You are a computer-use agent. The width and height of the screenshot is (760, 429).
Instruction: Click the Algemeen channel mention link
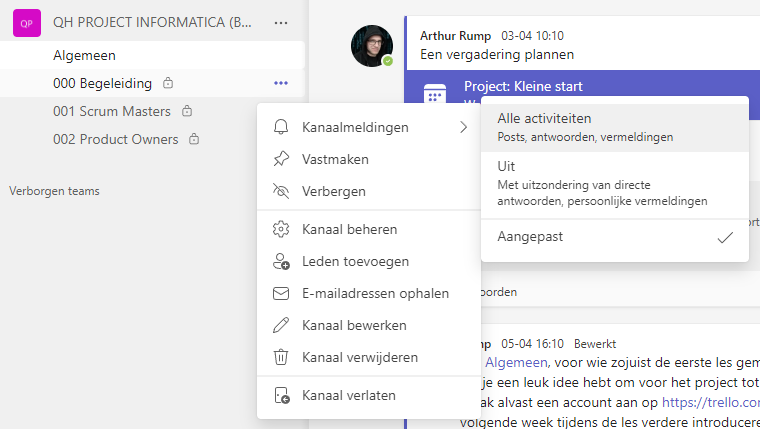[516, 362]
